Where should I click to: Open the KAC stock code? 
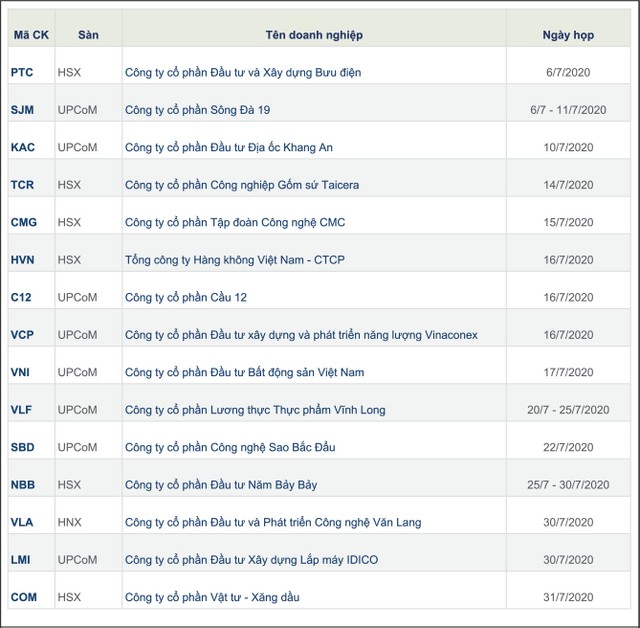pyautogui.click(x=22, y=148)
